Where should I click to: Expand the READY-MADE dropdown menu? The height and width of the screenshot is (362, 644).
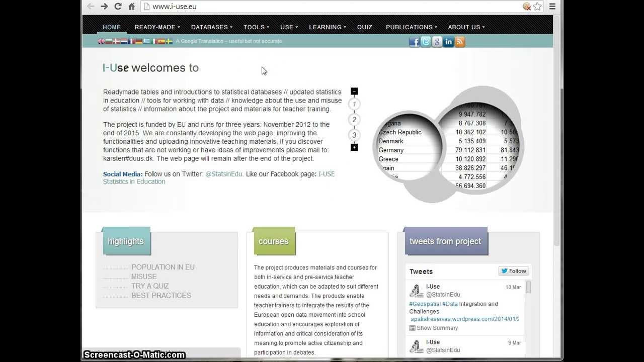(157, 27)
